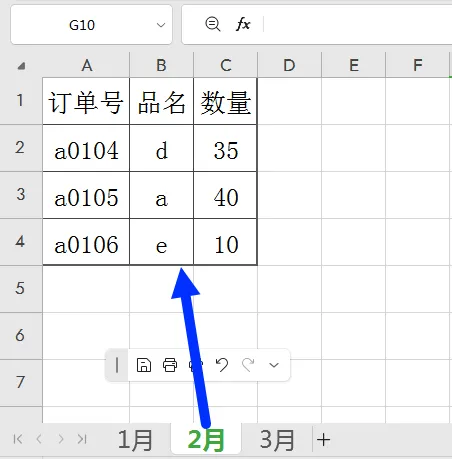
Task: Click the 品名 header cell
Action: (x=161, y=101)
